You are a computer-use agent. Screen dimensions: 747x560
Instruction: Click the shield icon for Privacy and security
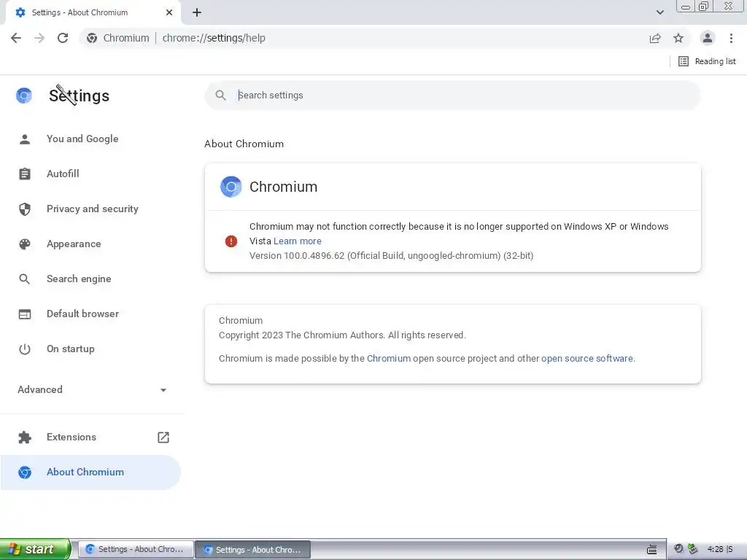click(x=25, y=209)
